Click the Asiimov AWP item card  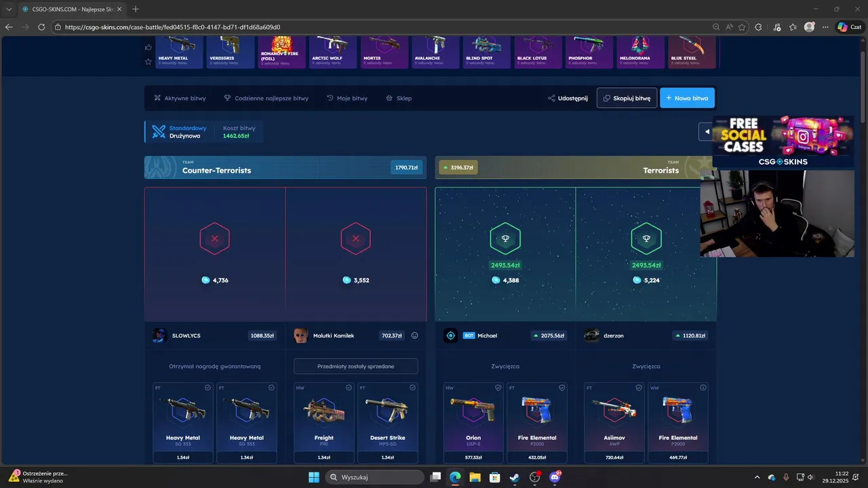click(x=614, y=423)
